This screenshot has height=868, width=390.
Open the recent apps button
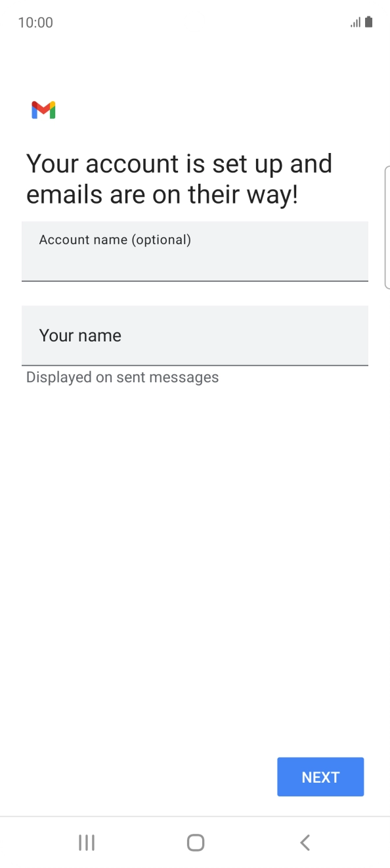pos(86,842)
